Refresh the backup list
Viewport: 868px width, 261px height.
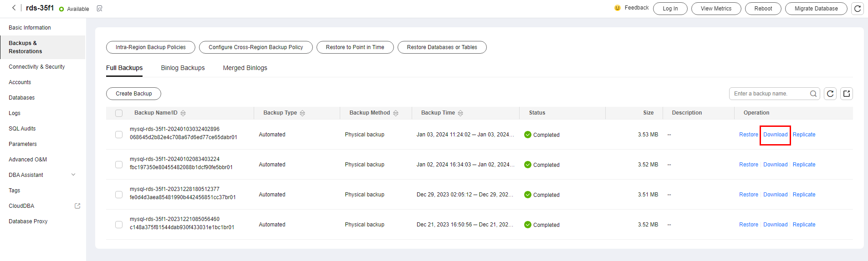[830, 94]
